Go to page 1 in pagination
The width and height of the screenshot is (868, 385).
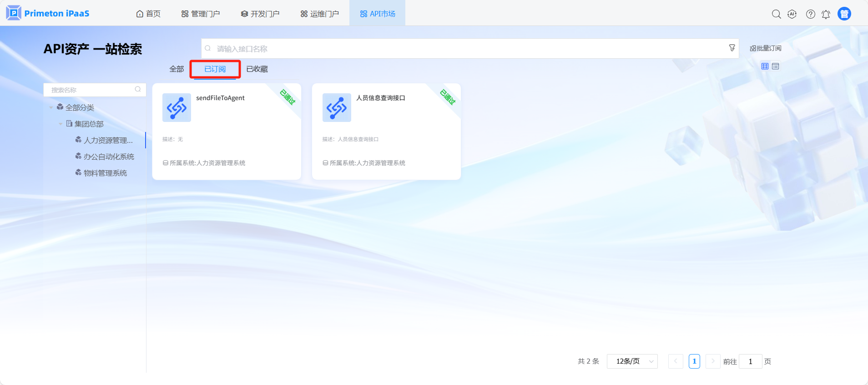pos(694,361)
